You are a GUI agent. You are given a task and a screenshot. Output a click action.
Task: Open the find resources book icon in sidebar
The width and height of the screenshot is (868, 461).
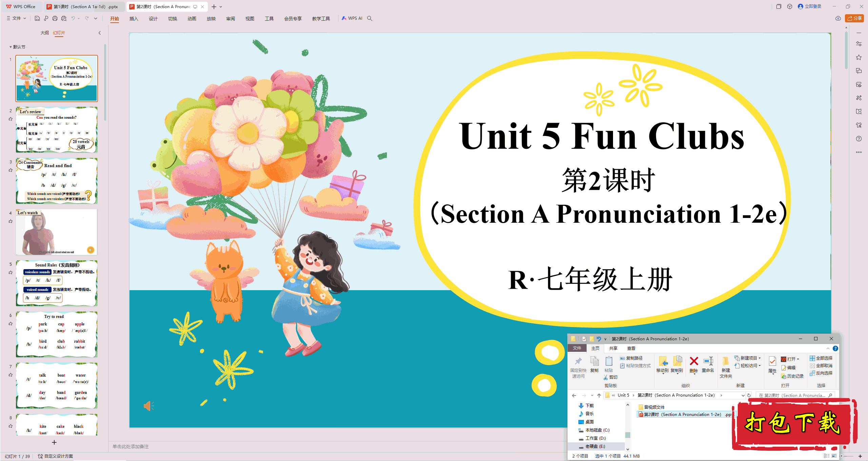[x=859, y=112]
